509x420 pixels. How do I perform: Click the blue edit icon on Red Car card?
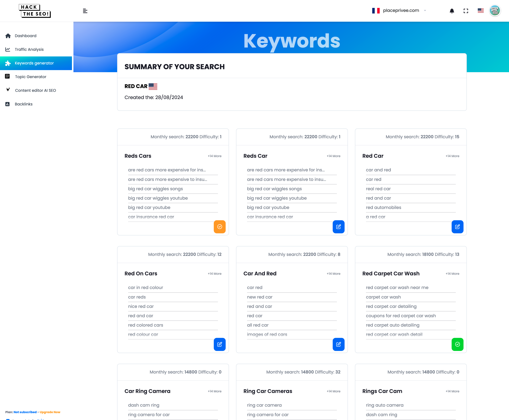457,227
